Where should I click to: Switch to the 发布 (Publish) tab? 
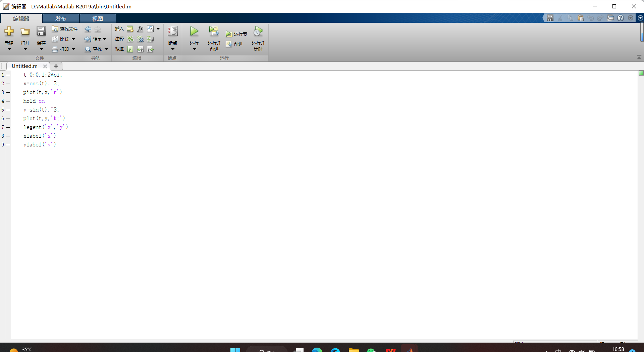coord(61,18)
